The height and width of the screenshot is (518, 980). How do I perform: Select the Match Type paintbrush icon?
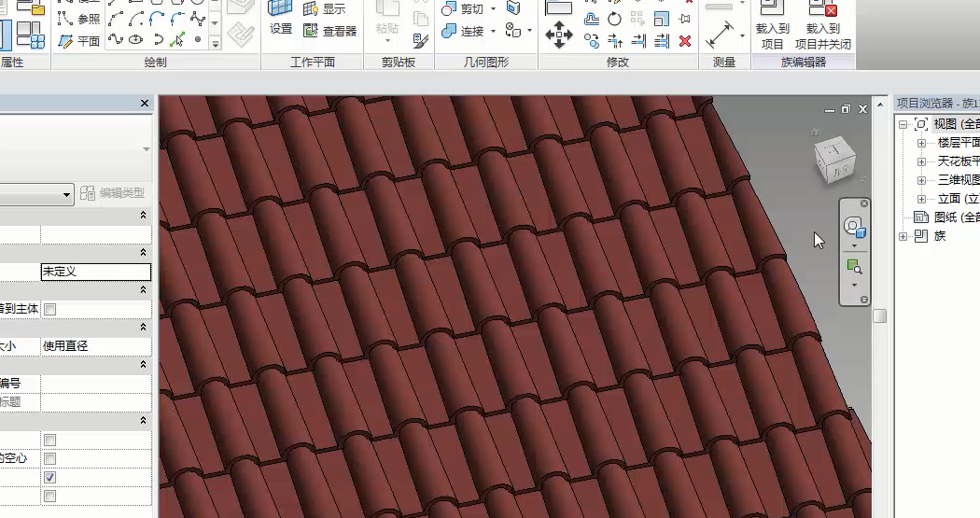(421, 40)
